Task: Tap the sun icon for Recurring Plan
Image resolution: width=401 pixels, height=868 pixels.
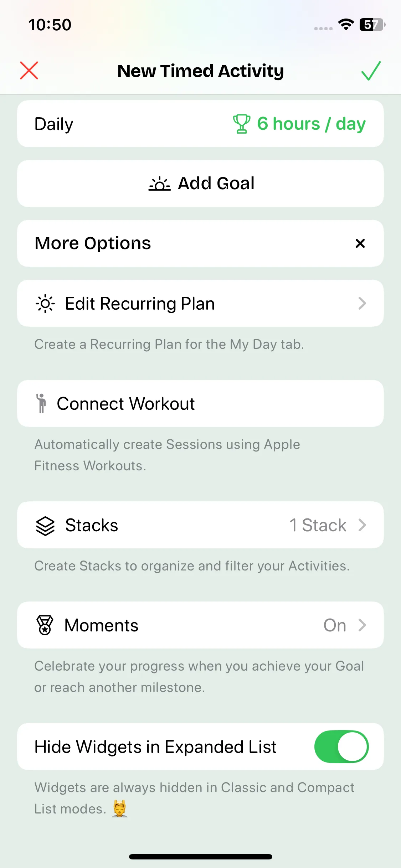Action: click(x=45, y=304)
